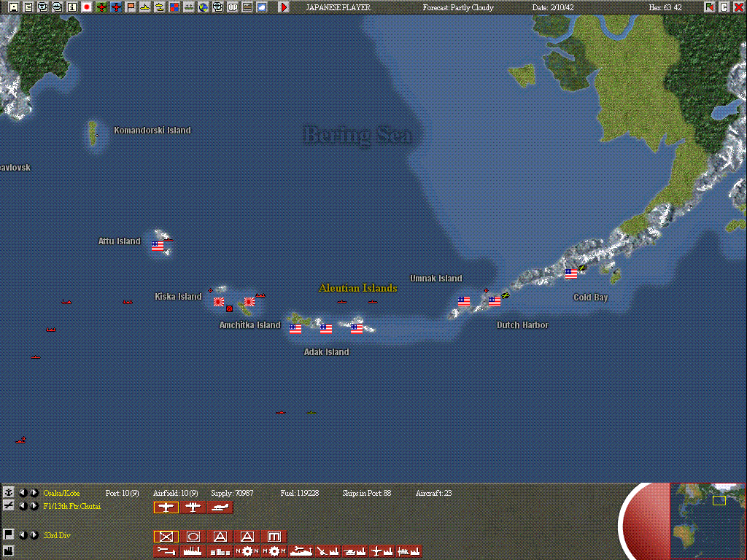Click the 'C' icon in top bar
This screenshot has width=747, height=560.
pyautogui.click(x=724, y=7)
